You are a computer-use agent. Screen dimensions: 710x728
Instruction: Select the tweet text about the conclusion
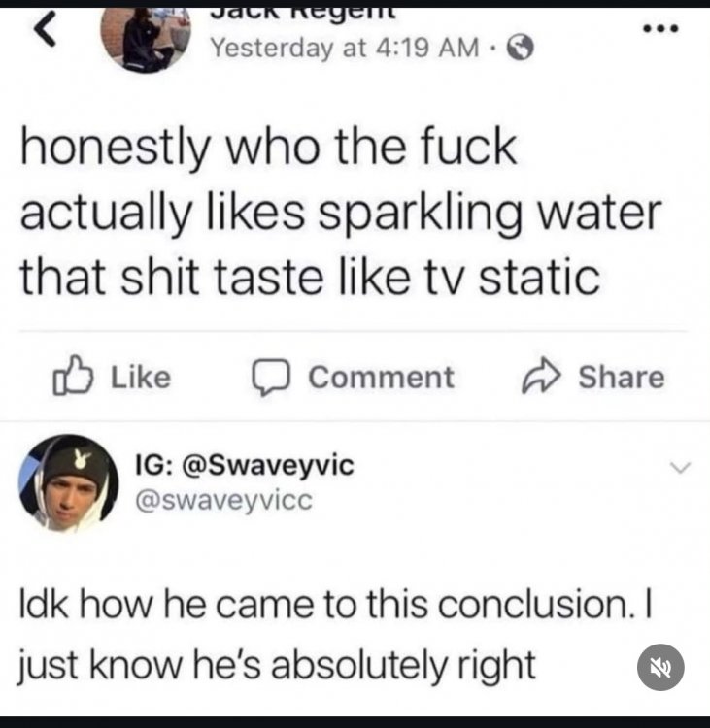(335, 635)
